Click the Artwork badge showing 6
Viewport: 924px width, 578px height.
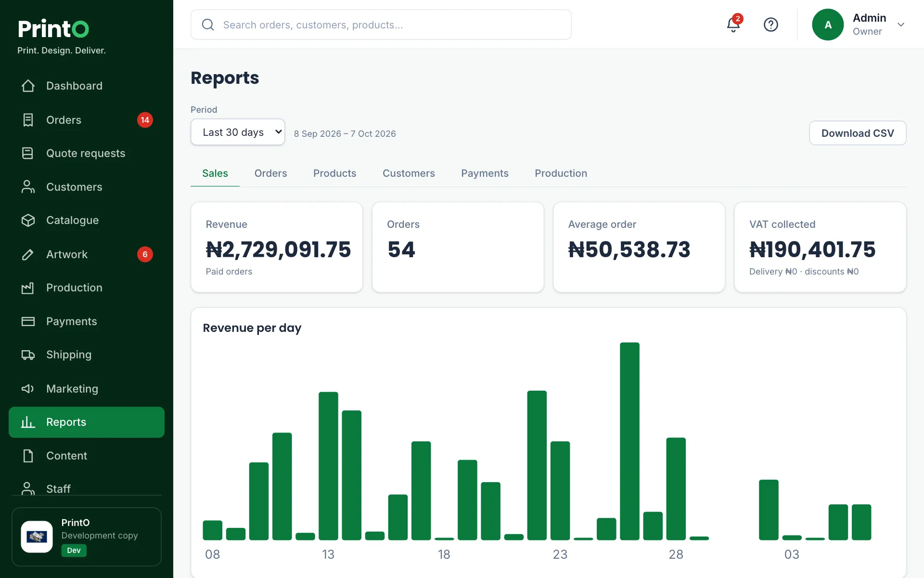[x=145, y=254]
